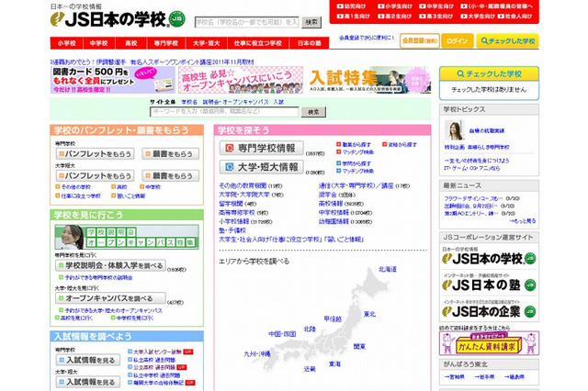This screenshot has height=391, width=588.
Task: Select 近畿 on the Japan map
Action: [310, 369]
